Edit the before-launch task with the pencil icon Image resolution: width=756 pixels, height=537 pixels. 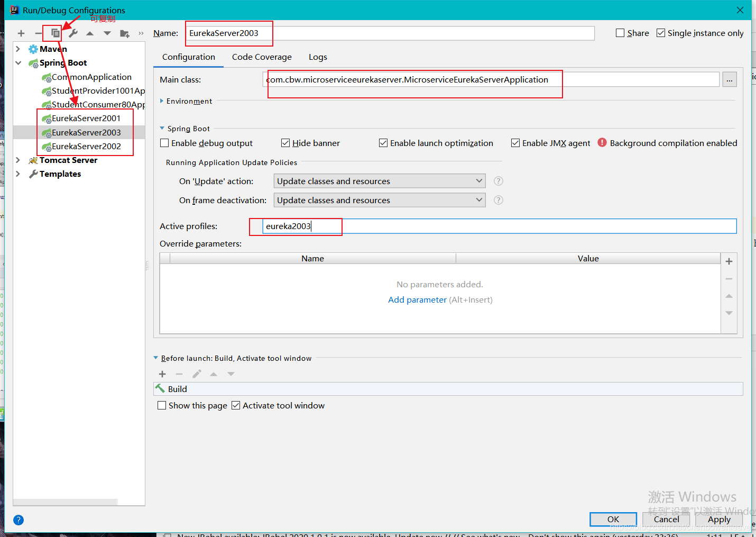[197, 374]
